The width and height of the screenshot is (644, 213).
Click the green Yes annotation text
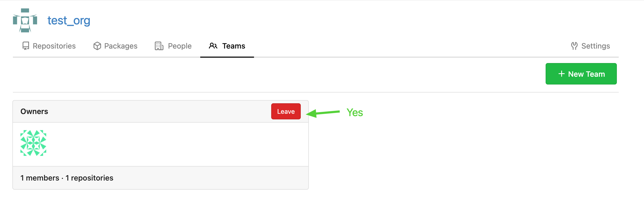(x=355, y=112)
